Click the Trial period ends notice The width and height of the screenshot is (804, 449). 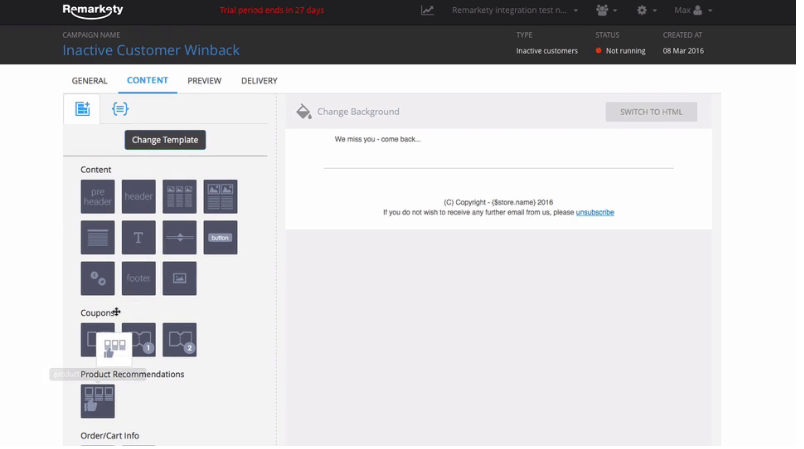(272, 10)
